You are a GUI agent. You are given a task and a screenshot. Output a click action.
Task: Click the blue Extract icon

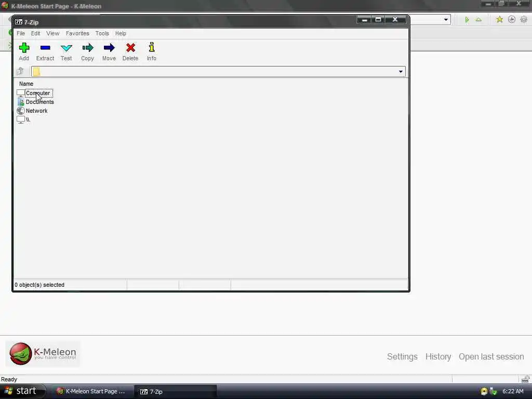[x=45, y=48]
